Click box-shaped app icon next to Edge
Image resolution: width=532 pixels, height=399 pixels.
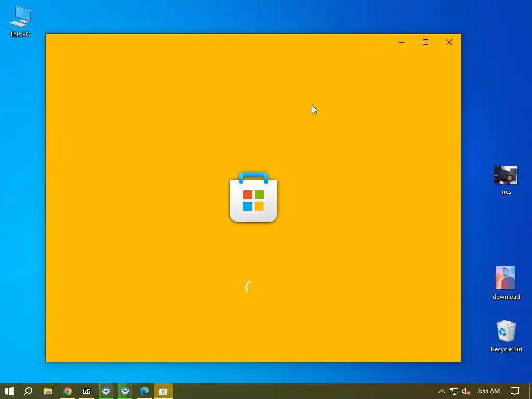pyautogui.click(x=125, y=391)
